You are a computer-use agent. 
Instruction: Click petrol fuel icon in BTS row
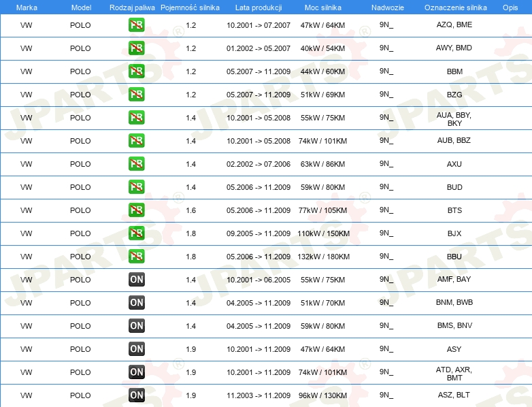click(x=136, y=210)
